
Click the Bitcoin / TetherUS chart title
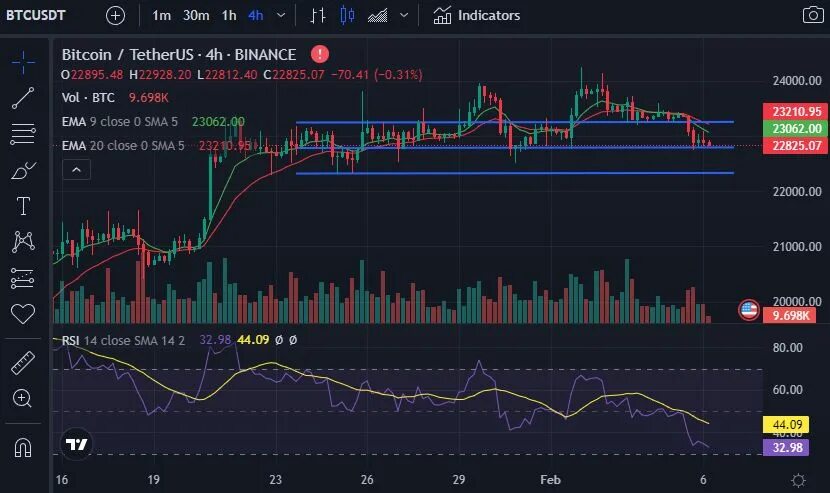click(178, 55)
